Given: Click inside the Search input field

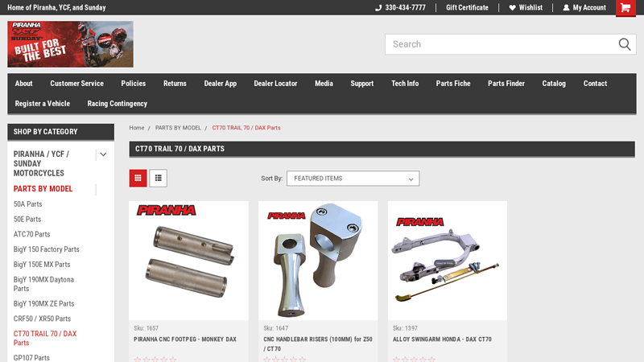Looking at the screenshot, I should tap(499, 44).
